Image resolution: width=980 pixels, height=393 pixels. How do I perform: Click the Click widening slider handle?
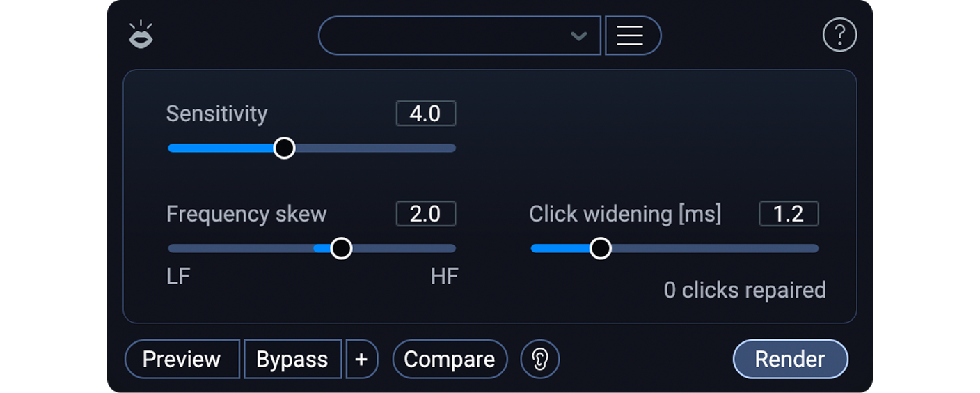click(600, 248)
